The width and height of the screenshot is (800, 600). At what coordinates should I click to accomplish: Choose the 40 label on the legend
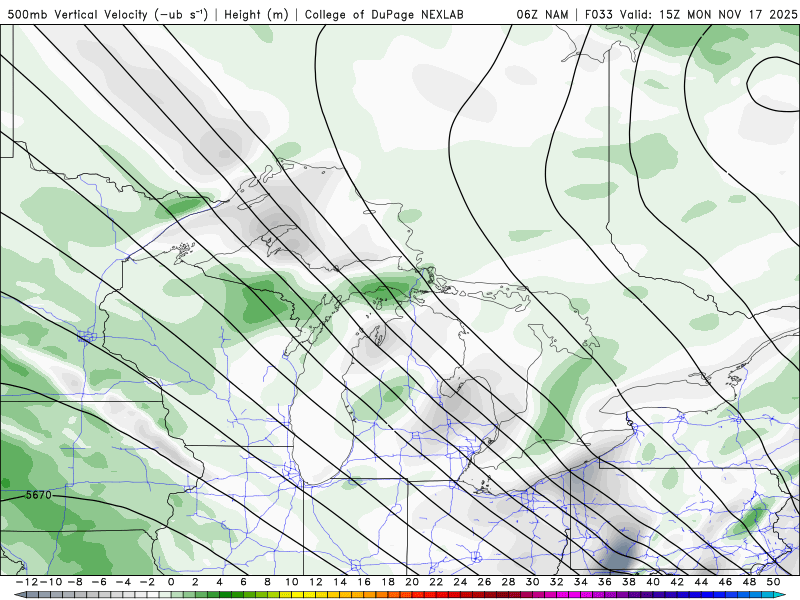pyautogui.click(x=653, y=582)
